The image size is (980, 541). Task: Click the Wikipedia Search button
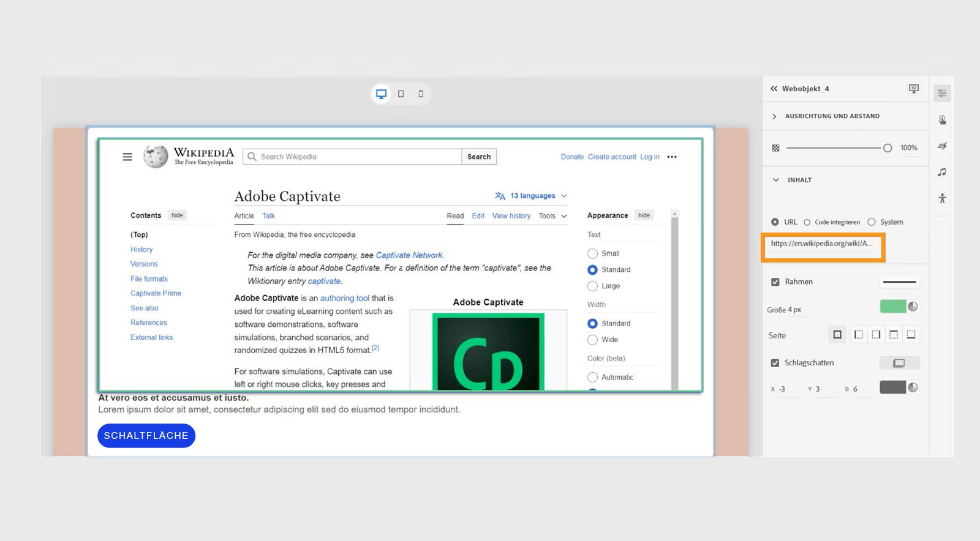pos(479,157)
